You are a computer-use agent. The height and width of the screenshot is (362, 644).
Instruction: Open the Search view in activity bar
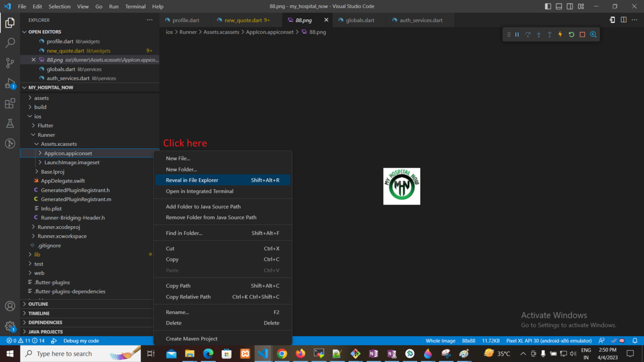(x=10, y=43)
